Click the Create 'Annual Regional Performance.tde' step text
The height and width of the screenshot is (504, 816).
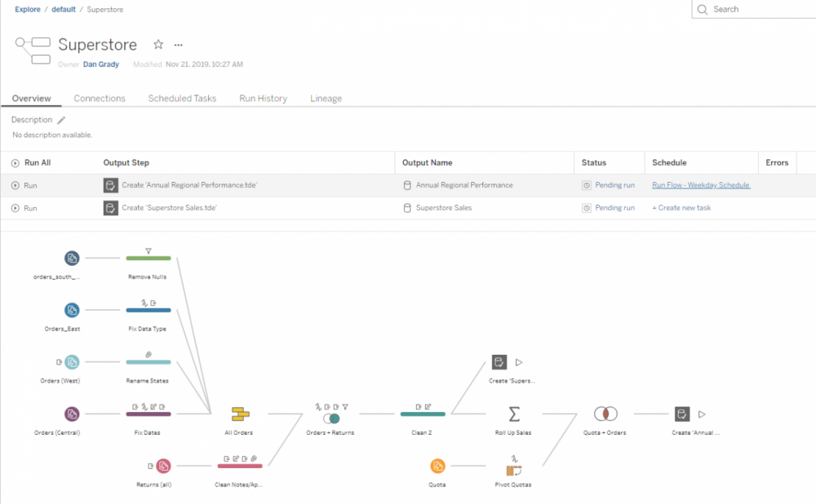coord(189,185)
